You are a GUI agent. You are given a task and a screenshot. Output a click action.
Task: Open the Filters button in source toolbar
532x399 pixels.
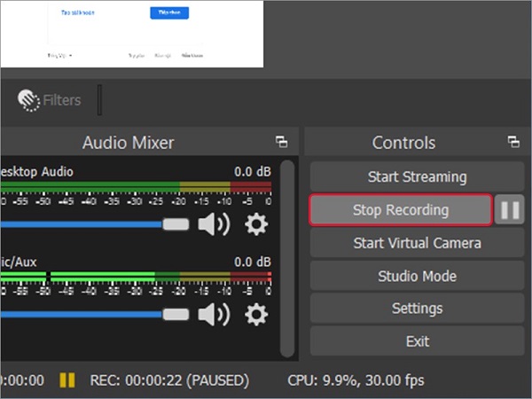coord(49,100)
